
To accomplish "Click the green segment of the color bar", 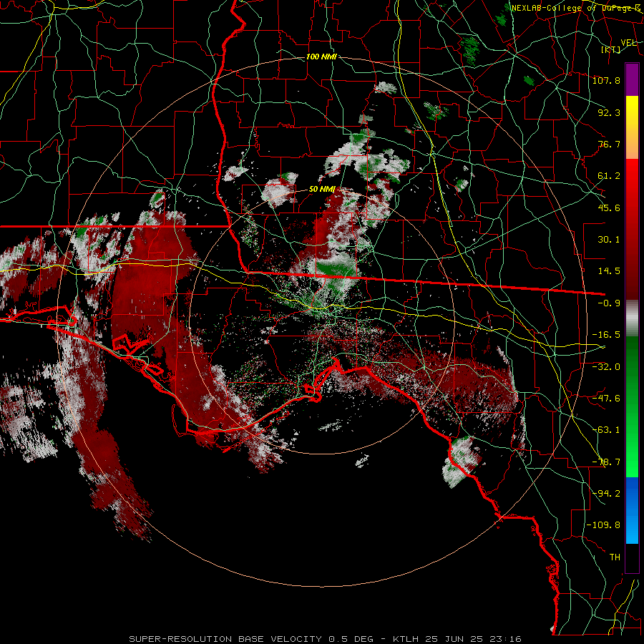I will (632, 406).
